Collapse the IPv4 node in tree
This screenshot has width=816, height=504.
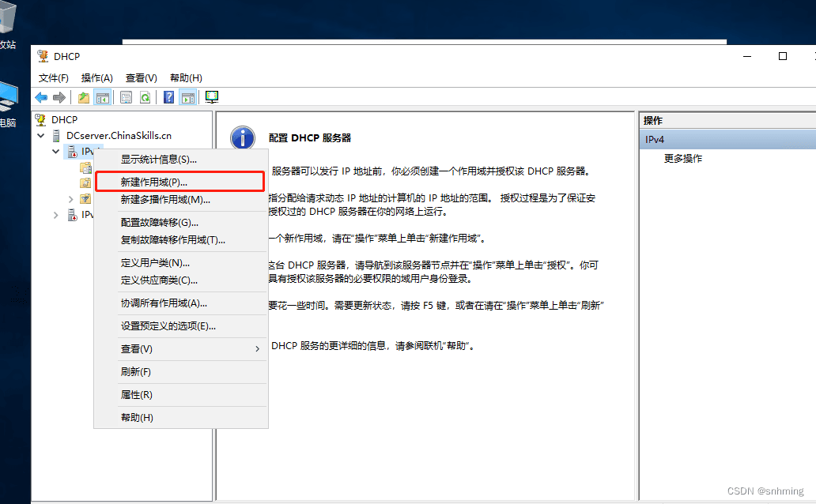pos(55,151)
